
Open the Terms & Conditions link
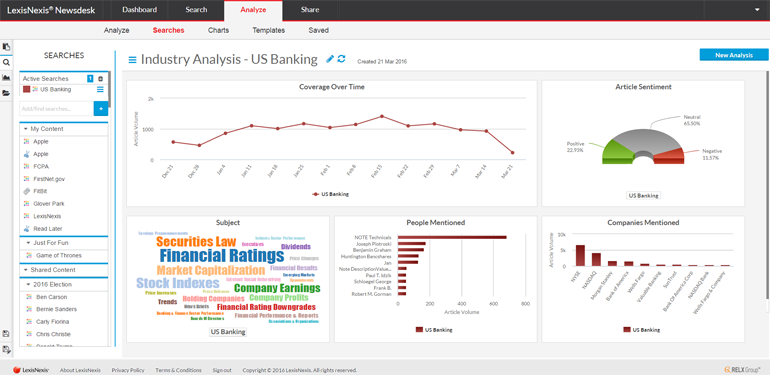(178, 370)
